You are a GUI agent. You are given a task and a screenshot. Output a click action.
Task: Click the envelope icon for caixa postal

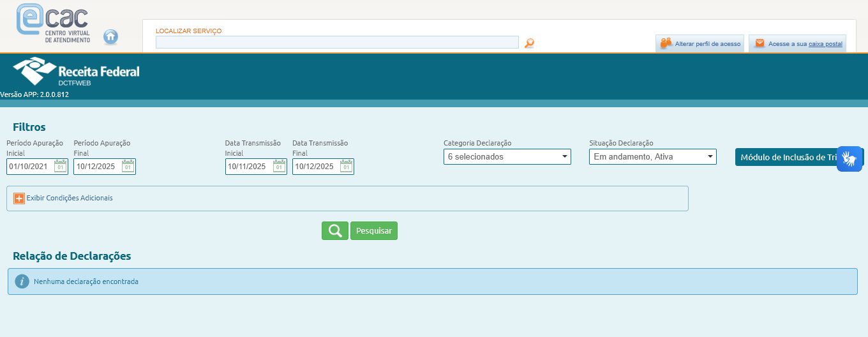(759, 43)
